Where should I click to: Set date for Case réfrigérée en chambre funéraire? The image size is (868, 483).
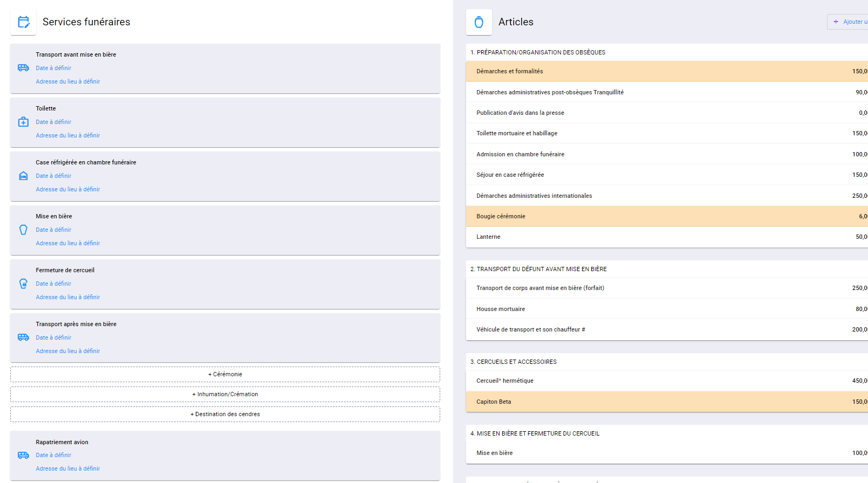pyautogui.click(x=53, y=176)
